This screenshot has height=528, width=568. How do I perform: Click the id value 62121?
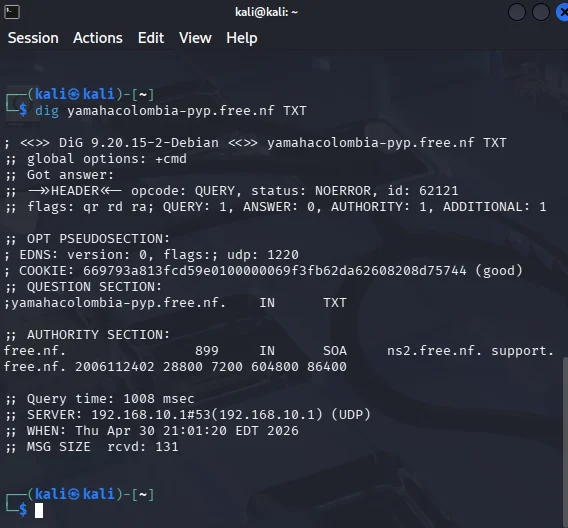click(x=439, y=191)
